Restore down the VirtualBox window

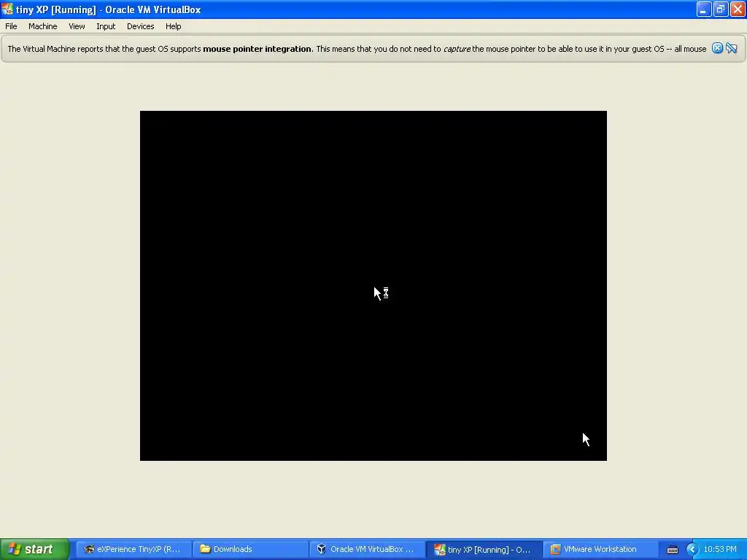coord(720,9)
